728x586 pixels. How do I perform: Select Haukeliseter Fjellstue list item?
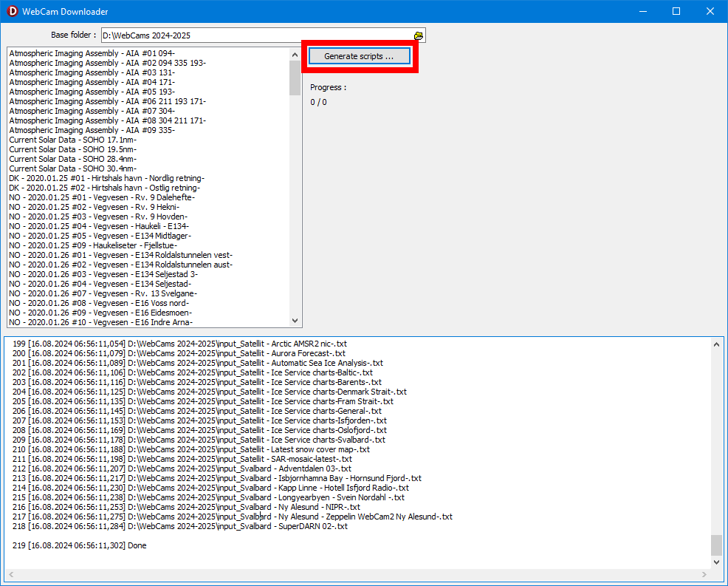93,245
